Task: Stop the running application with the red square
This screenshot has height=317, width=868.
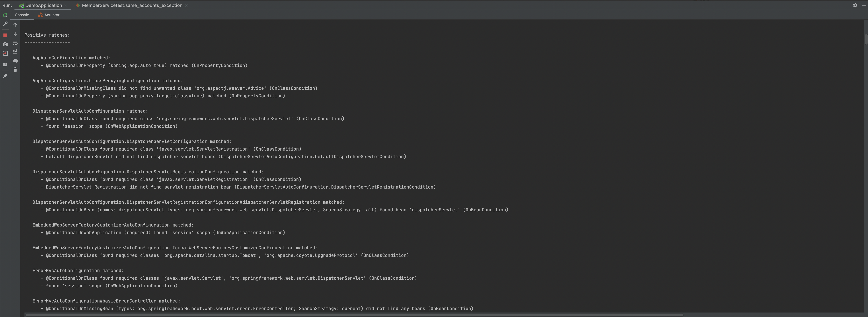Action: pyautogui.click(x=5, y=35)
